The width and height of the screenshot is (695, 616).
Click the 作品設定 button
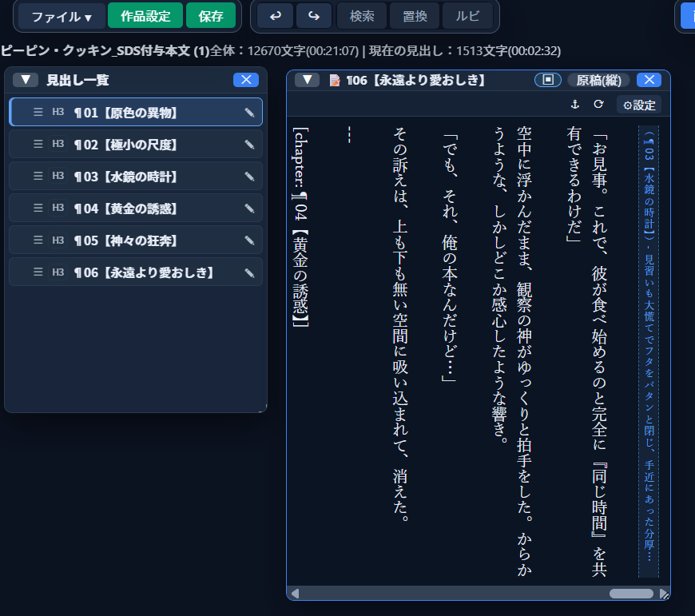[x=145, y=16]
